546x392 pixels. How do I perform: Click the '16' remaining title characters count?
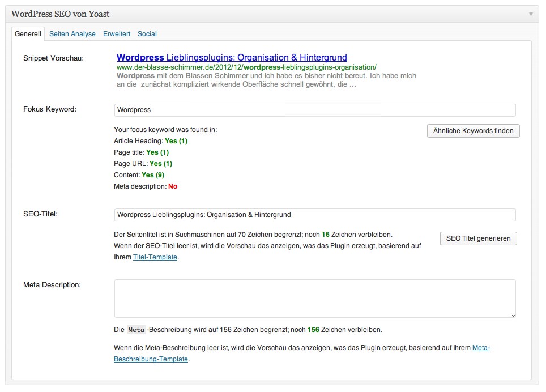pyautogui.click(x=326, y=235)
